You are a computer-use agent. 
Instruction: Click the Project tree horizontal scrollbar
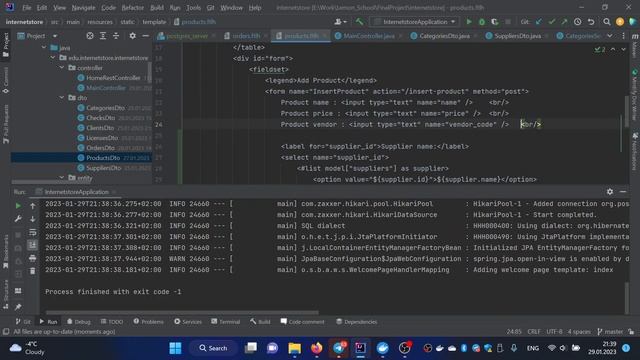[80, 182]
